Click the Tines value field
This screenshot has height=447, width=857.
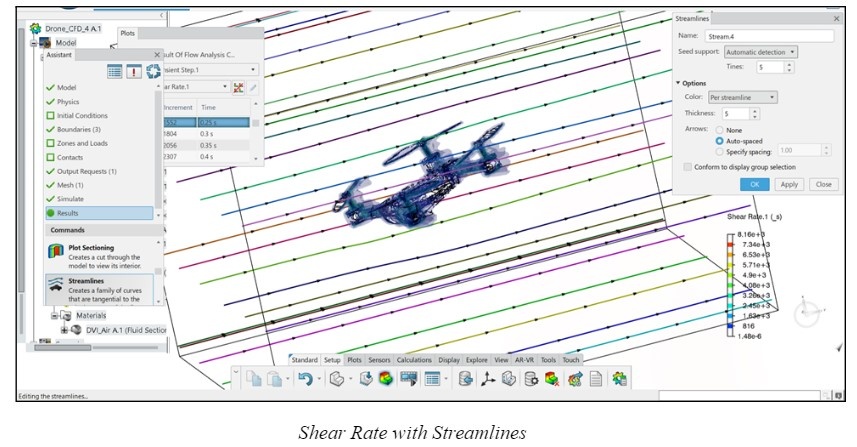(x=771, y=67)
